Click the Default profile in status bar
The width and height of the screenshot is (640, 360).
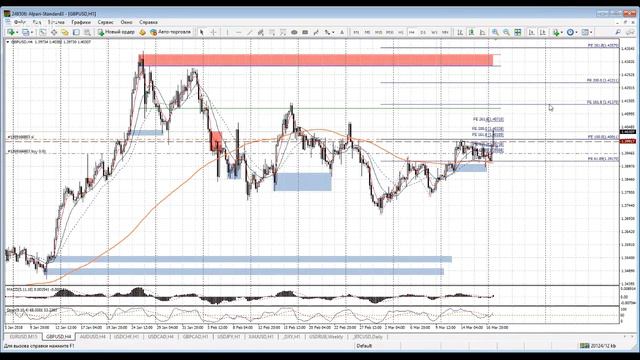click(x=364, y=346)
